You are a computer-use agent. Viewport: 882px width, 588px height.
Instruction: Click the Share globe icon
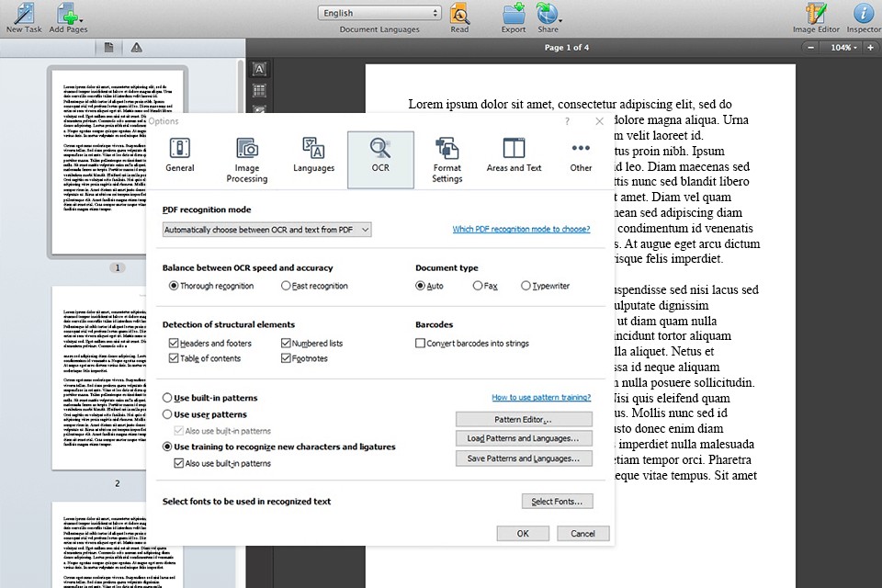[548, 14]
